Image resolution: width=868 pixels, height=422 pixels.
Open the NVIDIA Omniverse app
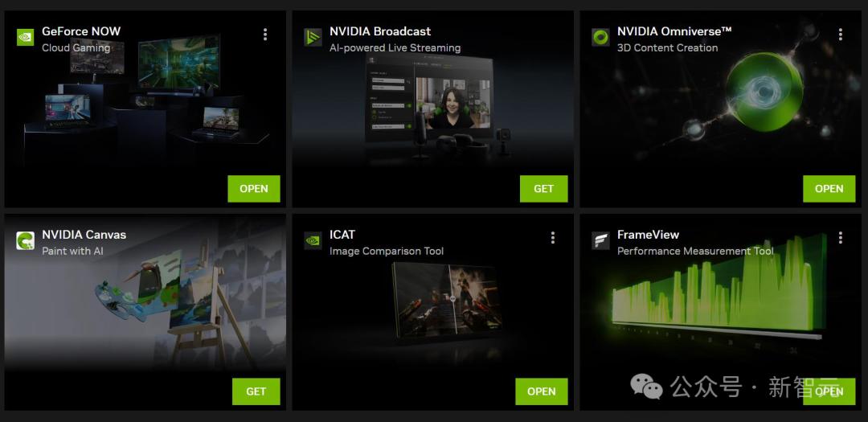pos(829,189)
